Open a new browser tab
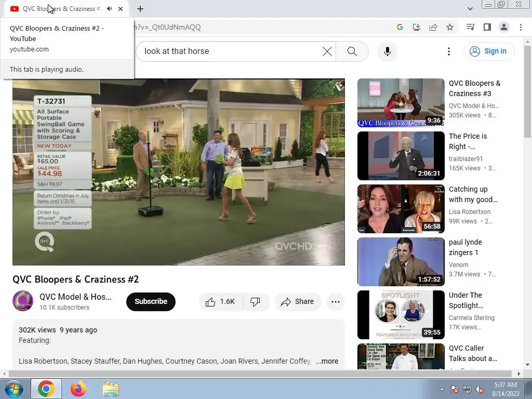532x399 pixels. point(140,9)
